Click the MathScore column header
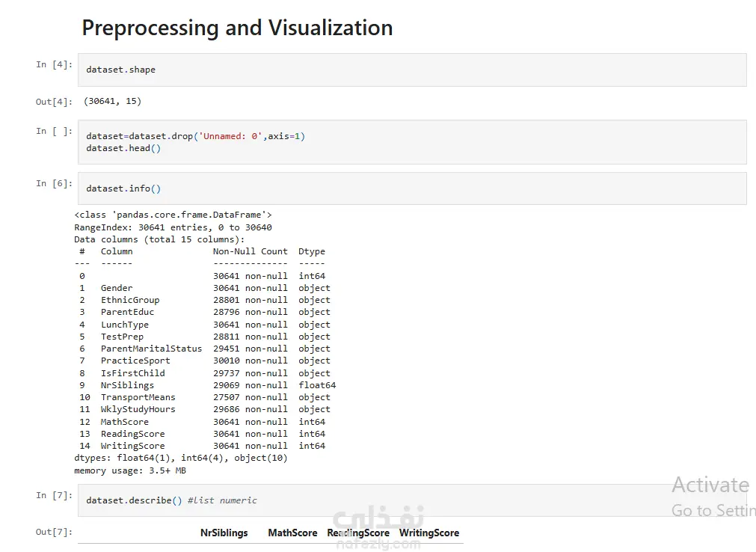This screenshot has width=756, height=552. (292, 533)
